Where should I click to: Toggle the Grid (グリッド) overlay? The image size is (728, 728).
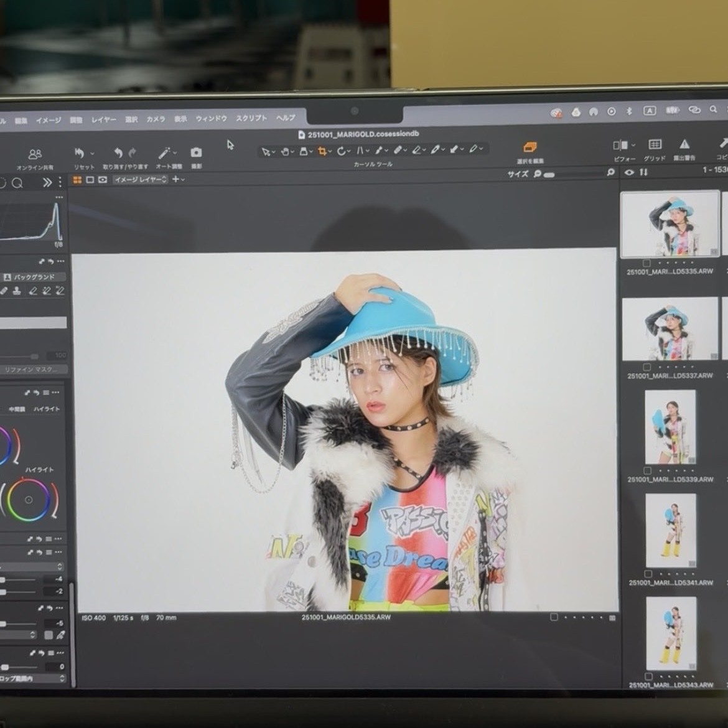point(655,145)
